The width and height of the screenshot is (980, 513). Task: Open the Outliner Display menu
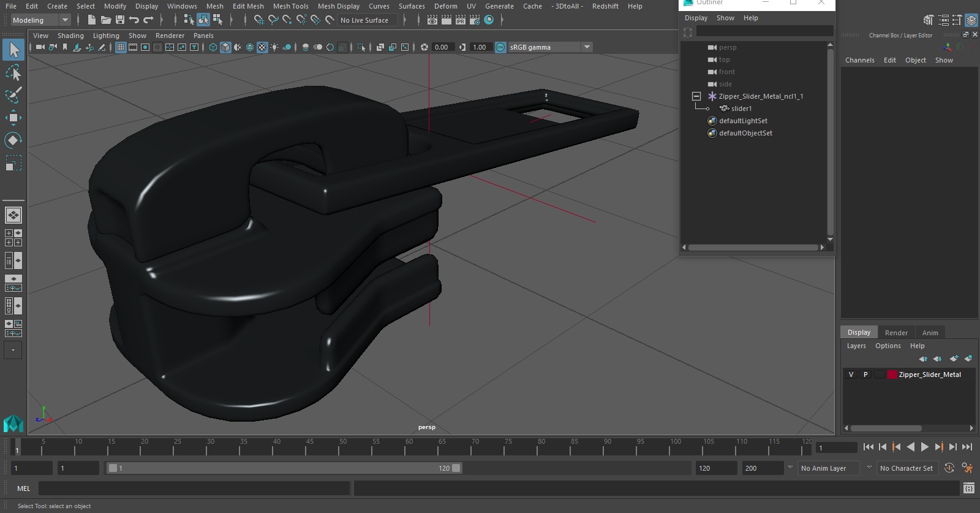(x=696, y=18)
